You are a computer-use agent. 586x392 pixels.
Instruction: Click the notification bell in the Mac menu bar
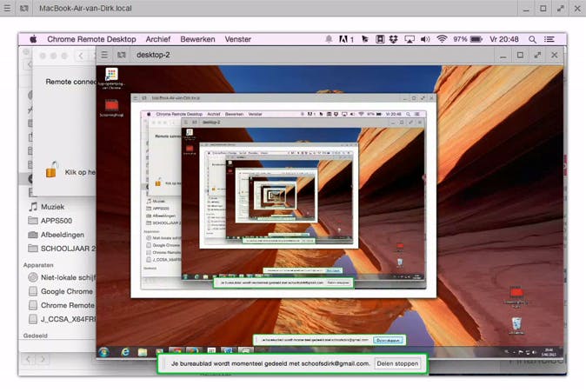[329, 39]
